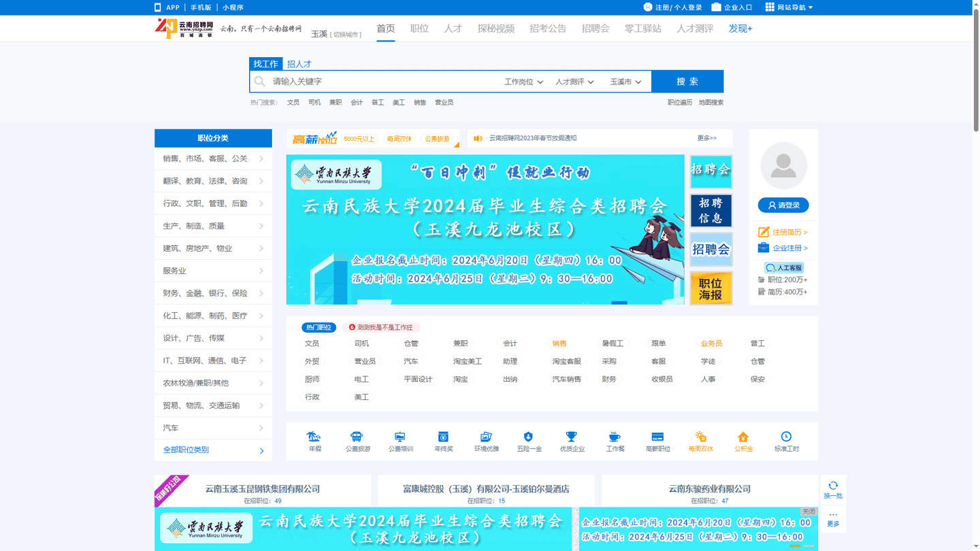The height and width of the screenshot is (551, 980).
Task: Click the 企业注册 link
Action: click(790, 248)
